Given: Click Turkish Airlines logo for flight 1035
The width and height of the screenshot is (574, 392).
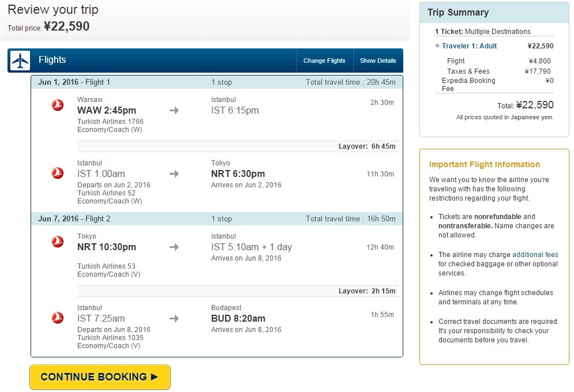Looking at the screenshot, I should 58,318.
